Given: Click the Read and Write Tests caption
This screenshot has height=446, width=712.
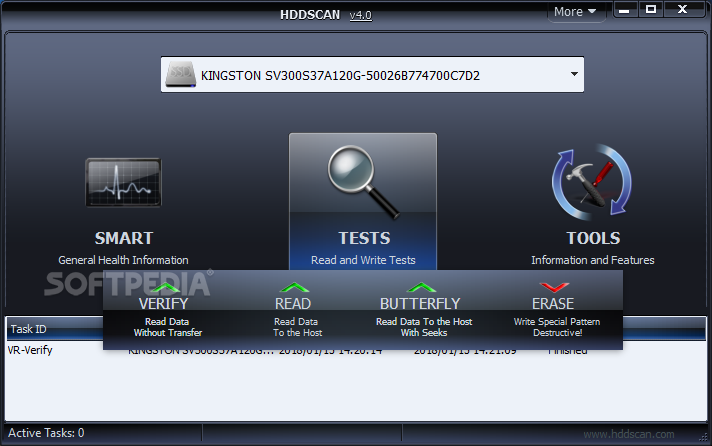Looking at the screenshot, I should pos(363,260).
